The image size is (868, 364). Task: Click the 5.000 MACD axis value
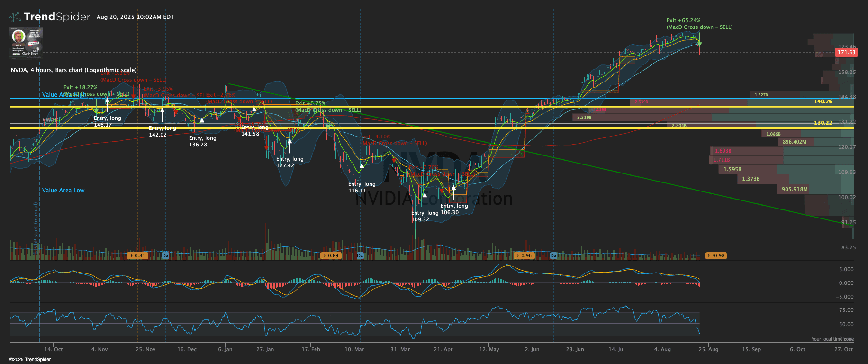click(846, 269)
